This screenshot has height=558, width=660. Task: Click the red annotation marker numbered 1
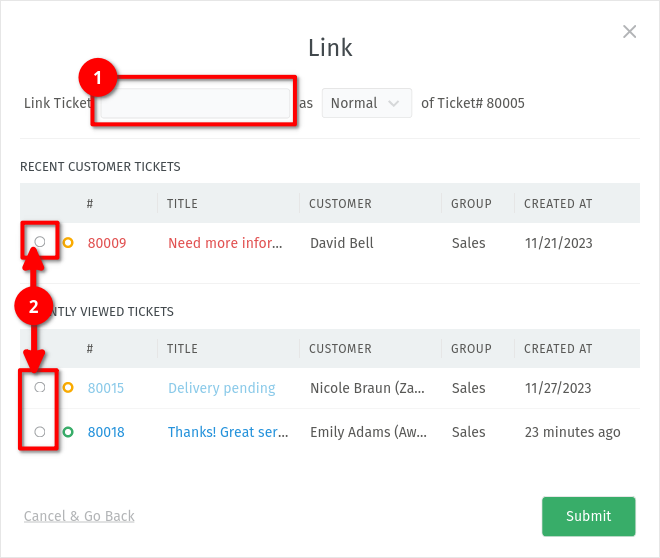tap(98, 77)
